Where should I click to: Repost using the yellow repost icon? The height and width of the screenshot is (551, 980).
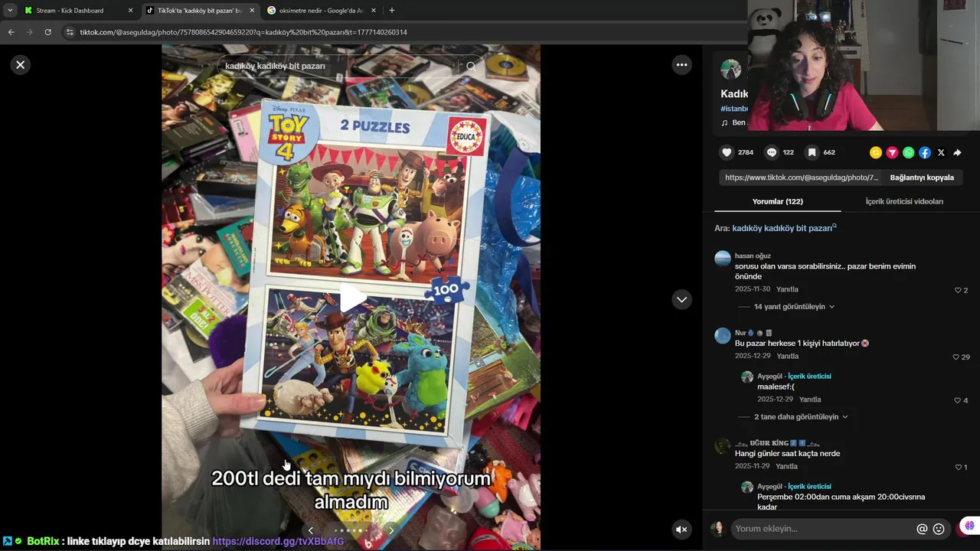click(876, 152)
